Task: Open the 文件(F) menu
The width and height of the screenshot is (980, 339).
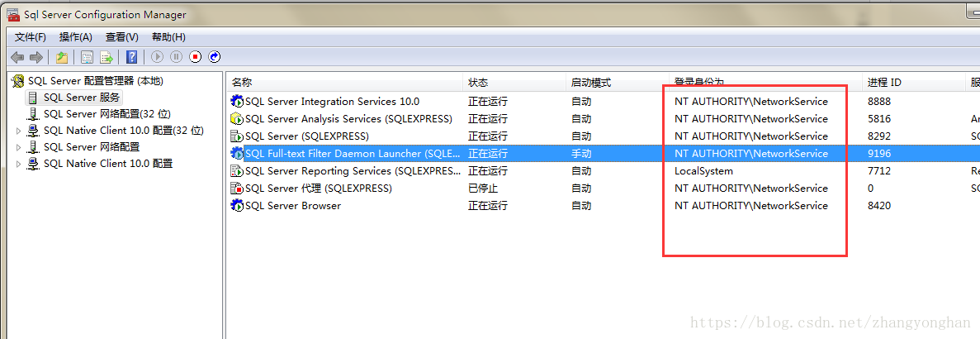Action: tap(30, 37)
